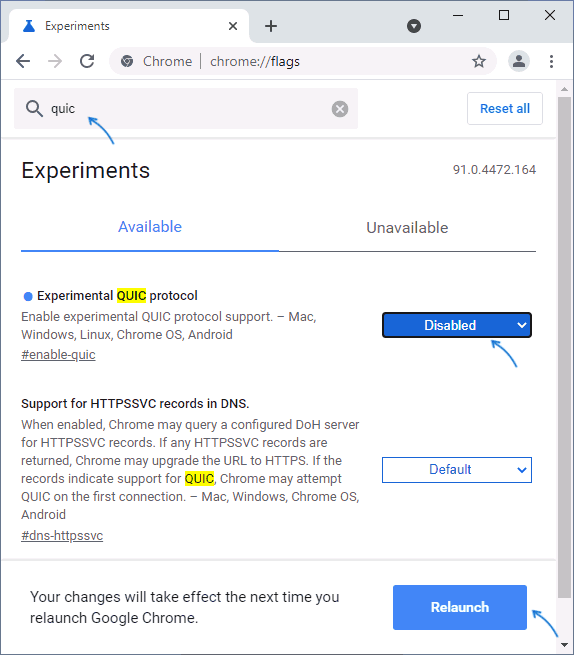Maximize the Chrome window
574x655 pixels.
(504, 15)
